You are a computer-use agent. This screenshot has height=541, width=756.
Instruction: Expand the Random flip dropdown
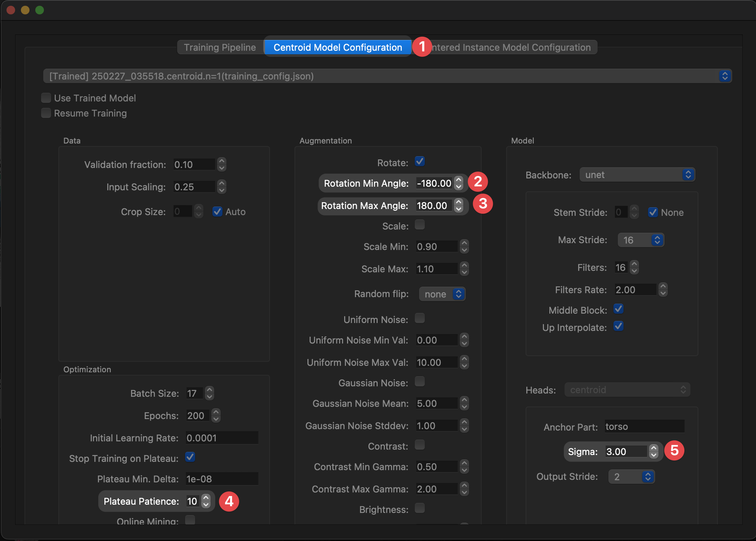click(x=442, y=294)
